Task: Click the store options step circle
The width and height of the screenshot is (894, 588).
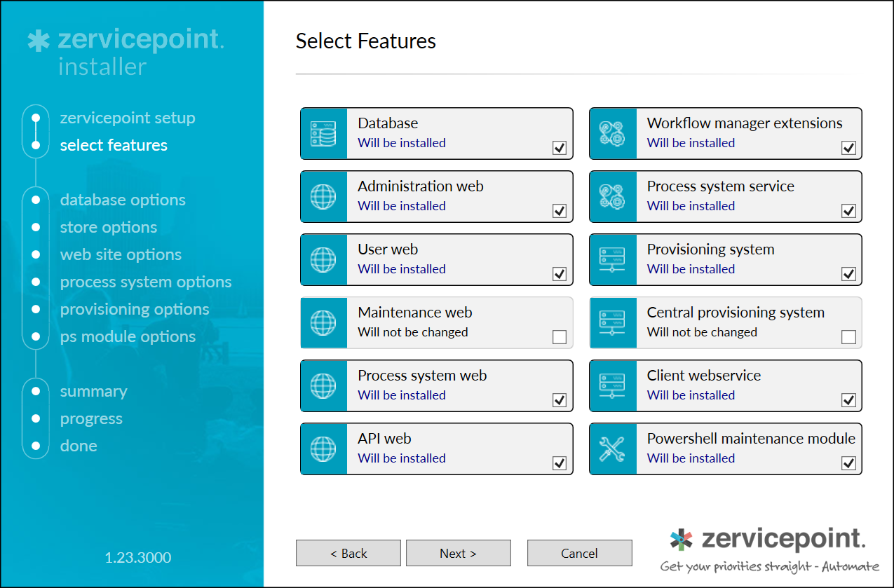Action: click(x=36, y=227)
